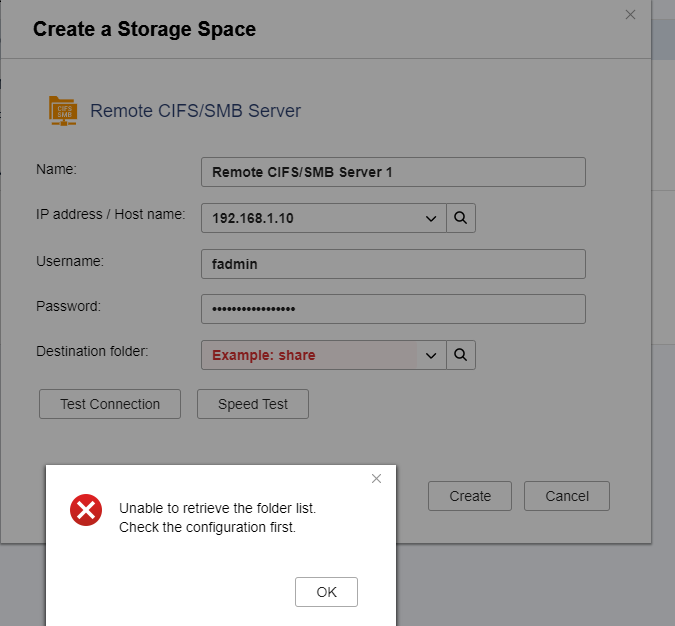Focus the Name field with server name
This screenshot has width=675, height=626.
393,172
